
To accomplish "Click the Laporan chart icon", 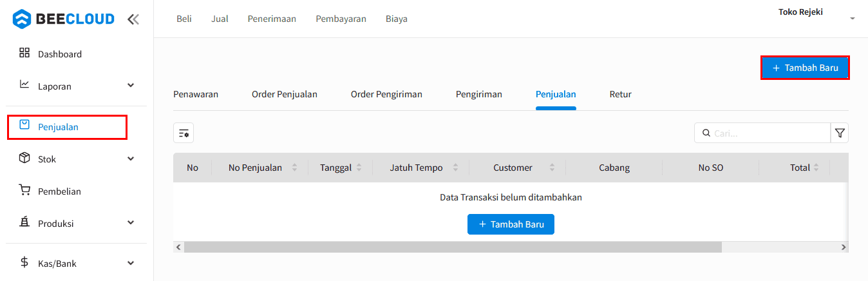I will click(x=24, y=84).
